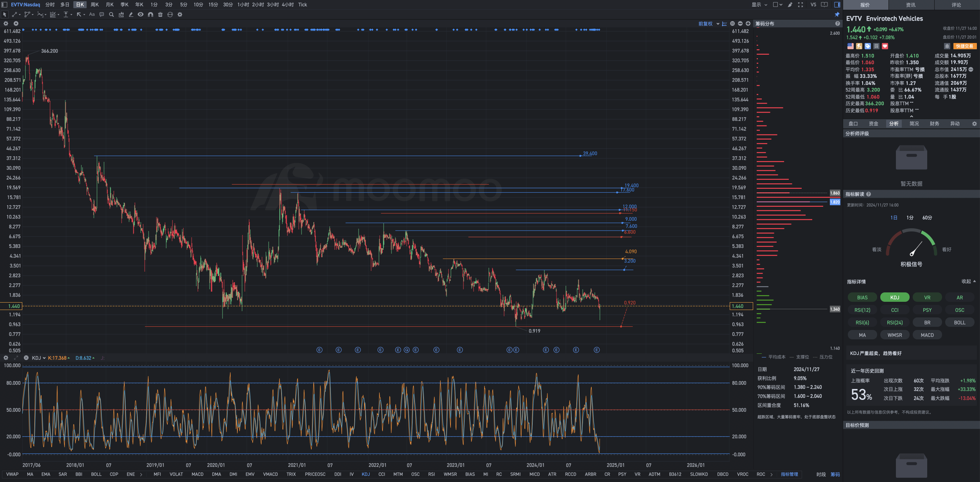Expand the KDJ sub-chart panel
This screenshot has height=482, width=980.
(x=16, y=358)
